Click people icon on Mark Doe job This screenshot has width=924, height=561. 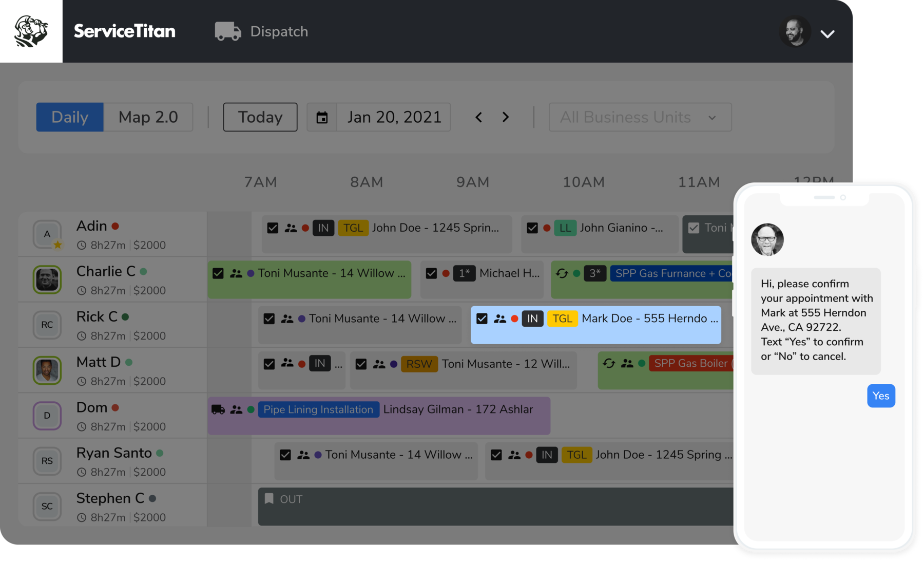tap(500, 319)
